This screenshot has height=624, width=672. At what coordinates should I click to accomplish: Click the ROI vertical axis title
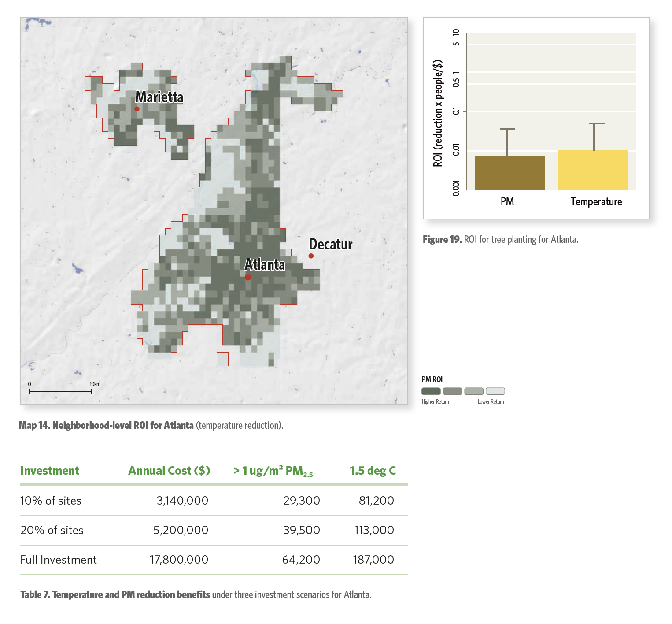pyautogui.click(x=437, y=113)
